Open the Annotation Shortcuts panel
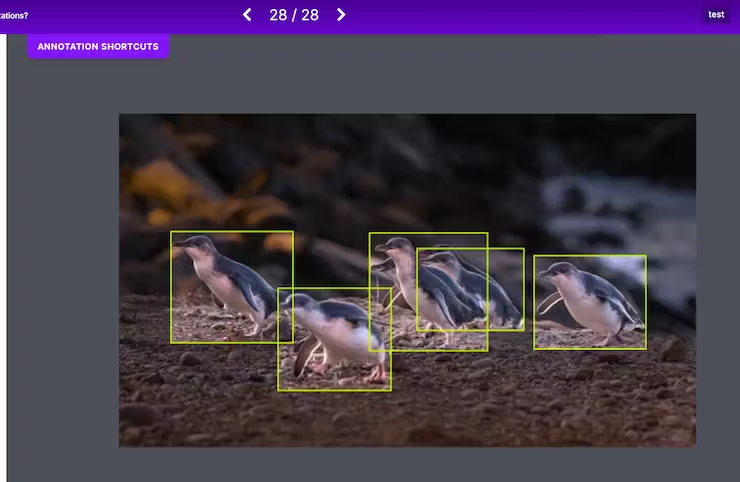Screen dimensions: 740x482 (98, 46)
